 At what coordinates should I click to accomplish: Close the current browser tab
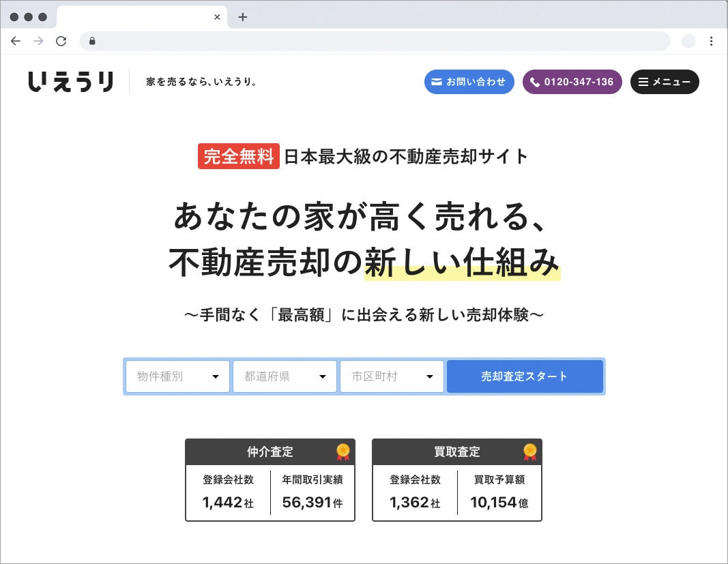click(x=217, y=17)
